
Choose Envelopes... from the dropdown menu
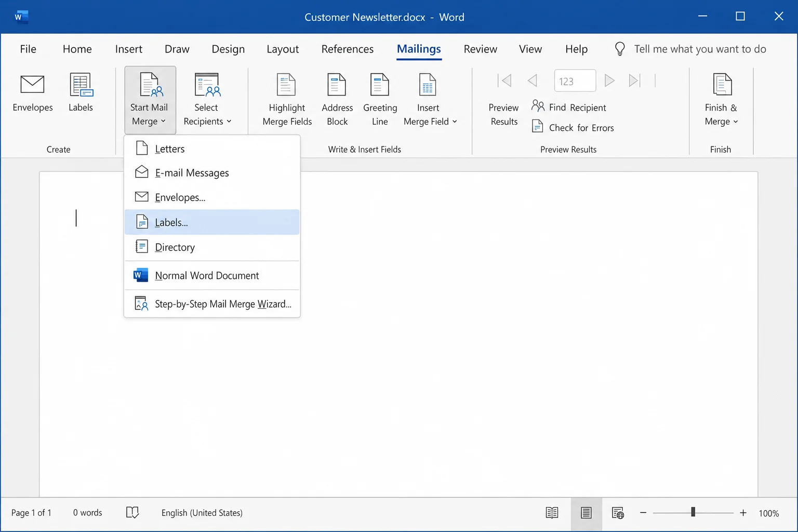[x=212, y=197]
